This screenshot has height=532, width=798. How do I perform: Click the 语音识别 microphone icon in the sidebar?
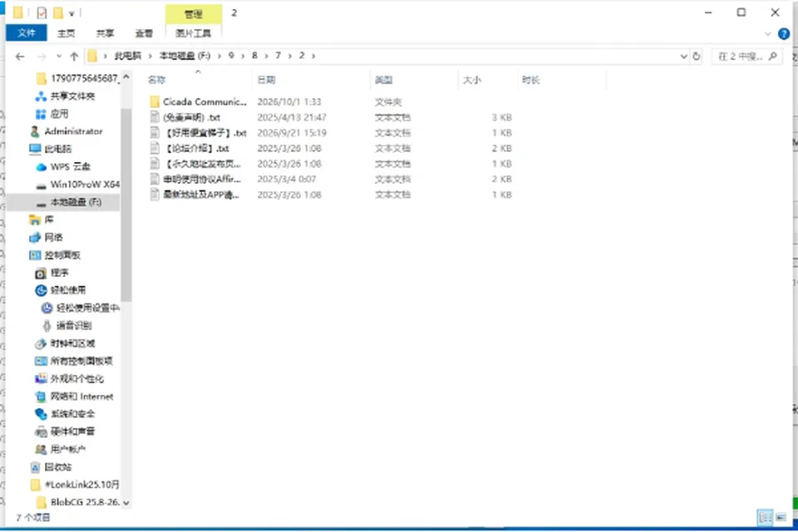(47, 326)
